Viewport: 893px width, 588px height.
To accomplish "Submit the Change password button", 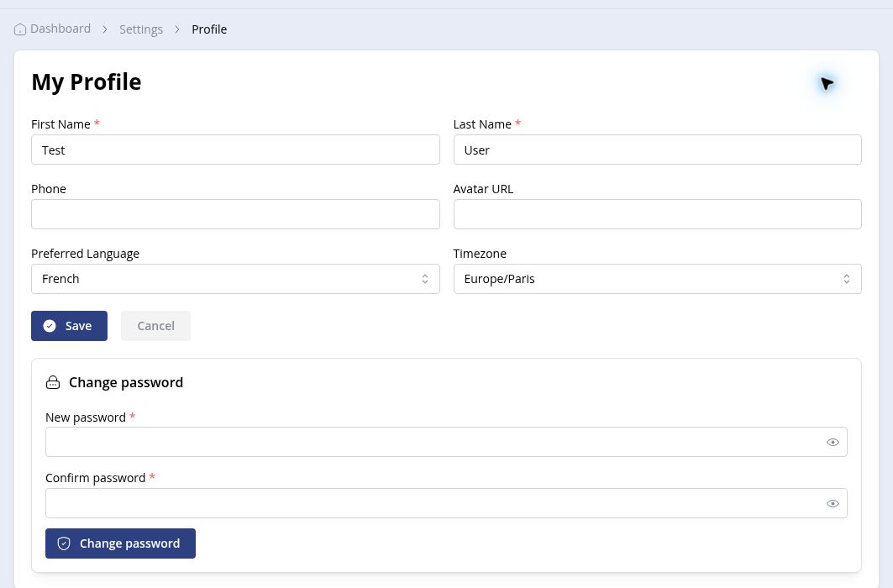I will [x=120, y=543].
